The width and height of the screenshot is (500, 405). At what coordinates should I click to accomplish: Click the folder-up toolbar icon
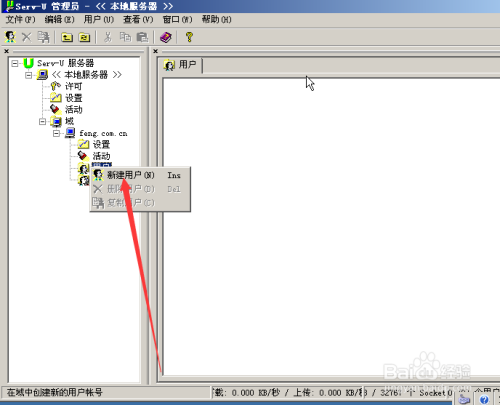67,37
